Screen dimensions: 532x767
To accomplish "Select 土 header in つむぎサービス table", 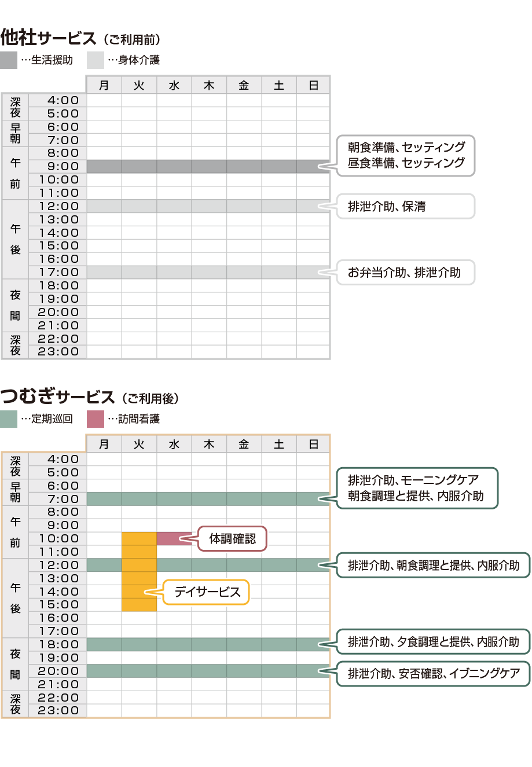I will tap(279, 444).
